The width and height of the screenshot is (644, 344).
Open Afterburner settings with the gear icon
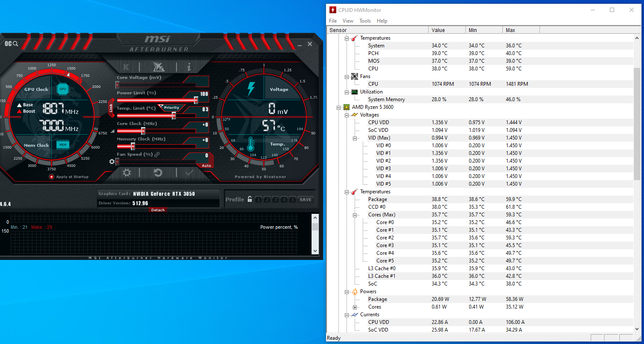(x=127, y=173)
